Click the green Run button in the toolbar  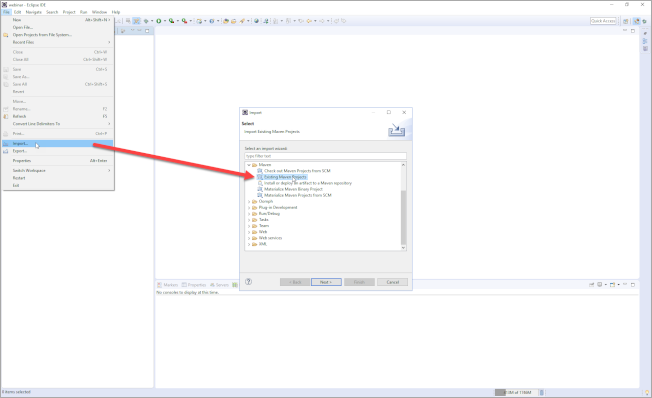click(x=159, y=21)
